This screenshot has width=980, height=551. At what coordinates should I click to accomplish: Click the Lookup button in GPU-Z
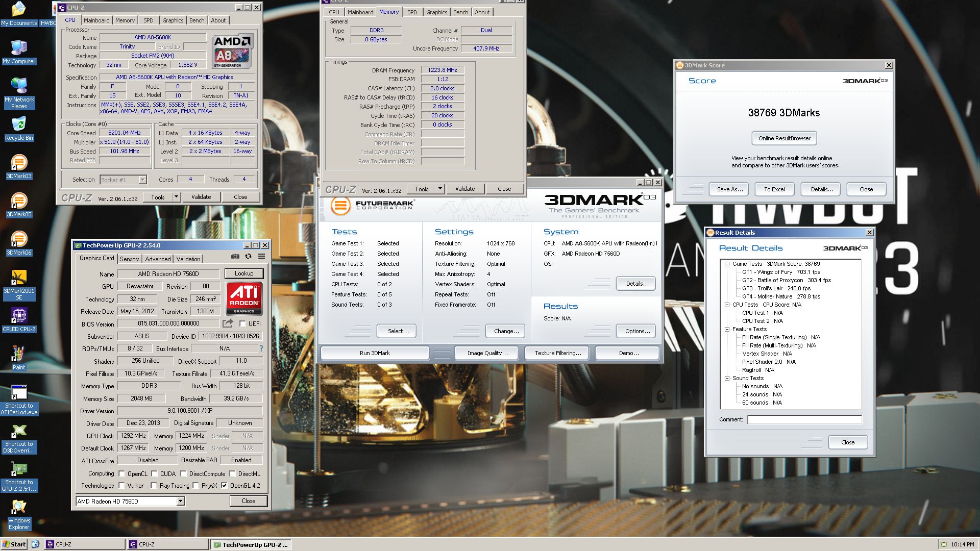click(244, 273)
